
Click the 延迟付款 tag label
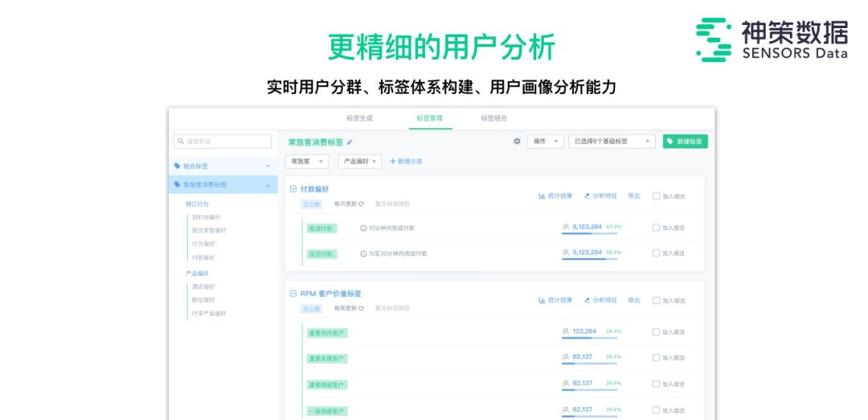[x=321, y=253]
